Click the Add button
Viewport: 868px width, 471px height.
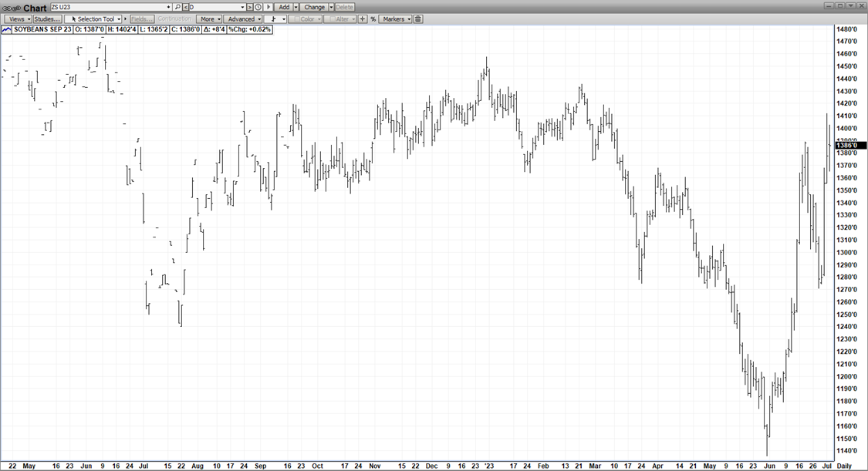284,7
